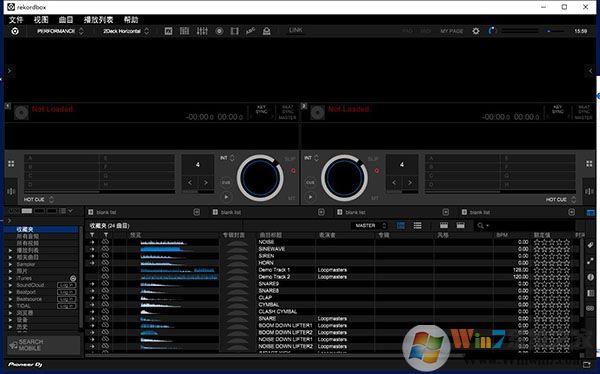600x374 pixels.
Task: Show the sampler grid icon in toolbar
Action: tap(184, 31)
